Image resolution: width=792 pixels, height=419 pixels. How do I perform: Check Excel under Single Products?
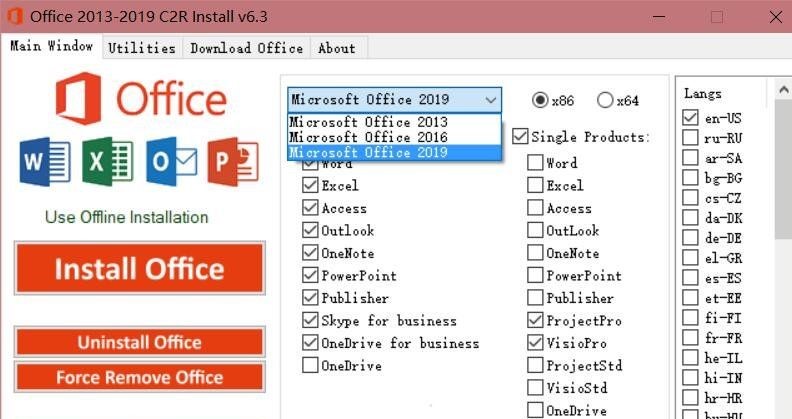point(535,185)
